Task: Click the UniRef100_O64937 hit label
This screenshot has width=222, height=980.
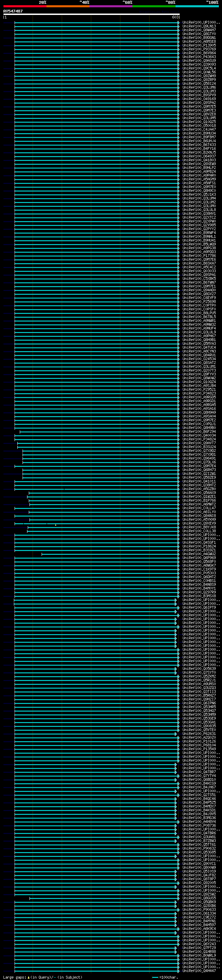Action: point(199,156)
